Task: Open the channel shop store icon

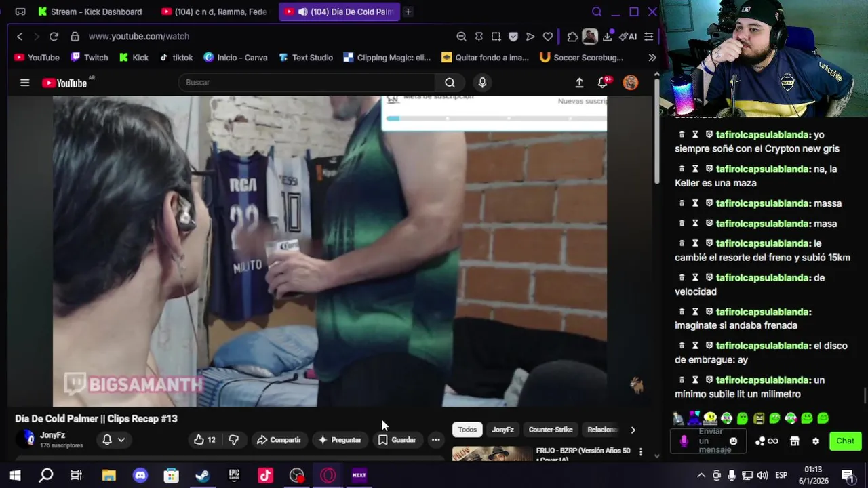Action: pyautogui.click(x=795, y=441)
